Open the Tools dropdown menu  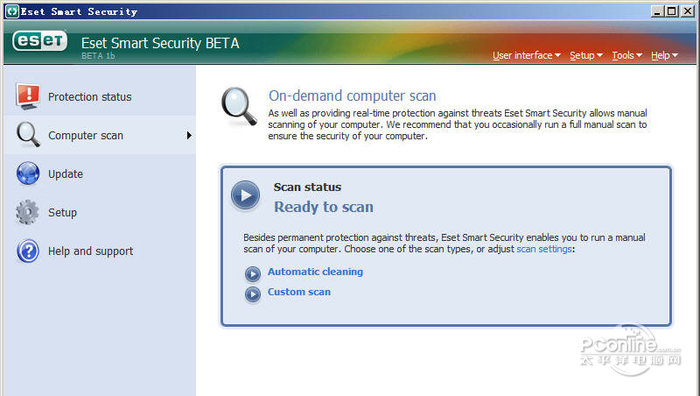click(x=627, y=55)
